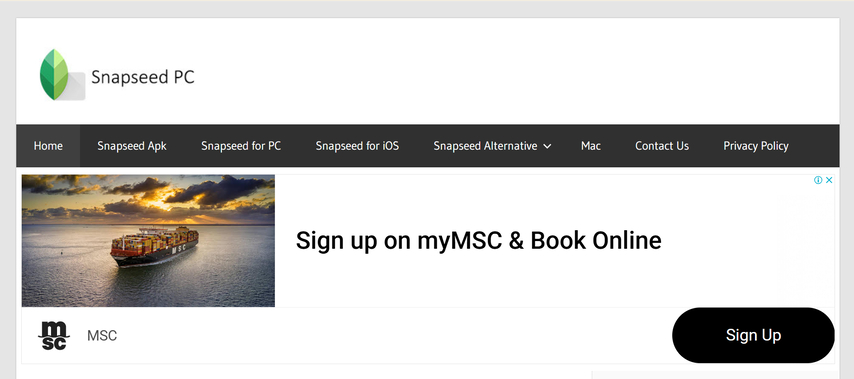The width and height of the screenshot is (854, 379).
Task: Open the ad info icon
Action: click(818, 180)
